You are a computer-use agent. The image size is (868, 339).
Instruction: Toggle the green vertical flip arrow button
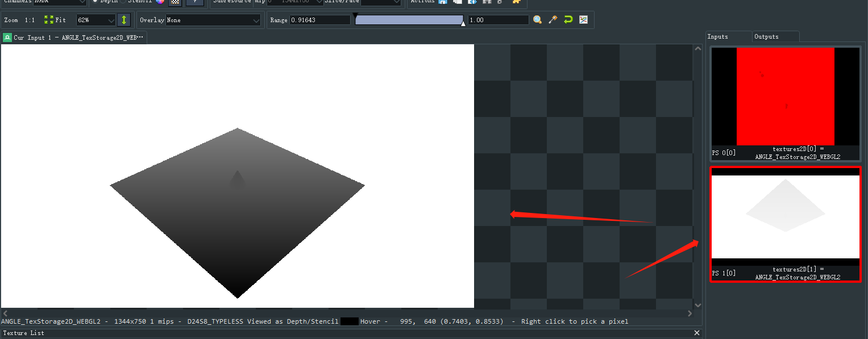pos(124,20)
